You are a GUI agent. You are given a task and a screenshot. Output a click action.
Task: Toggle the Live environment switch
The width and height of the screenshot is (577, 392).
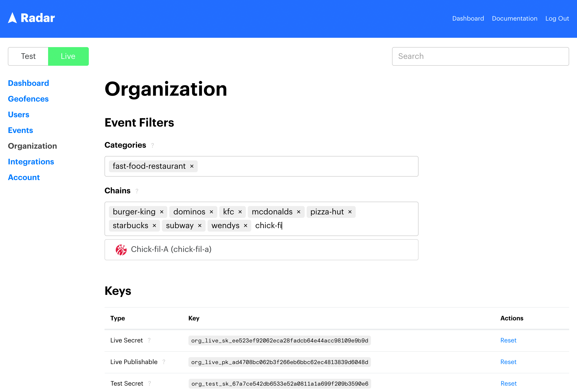click(x=68, y=56)
